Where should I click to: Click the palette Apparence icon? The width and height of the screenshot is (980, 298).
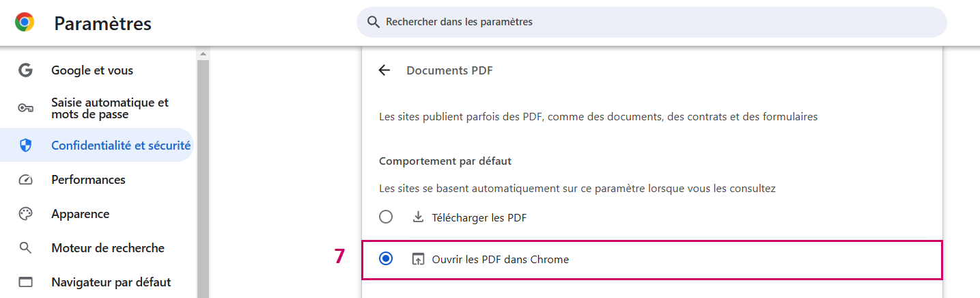25,214
